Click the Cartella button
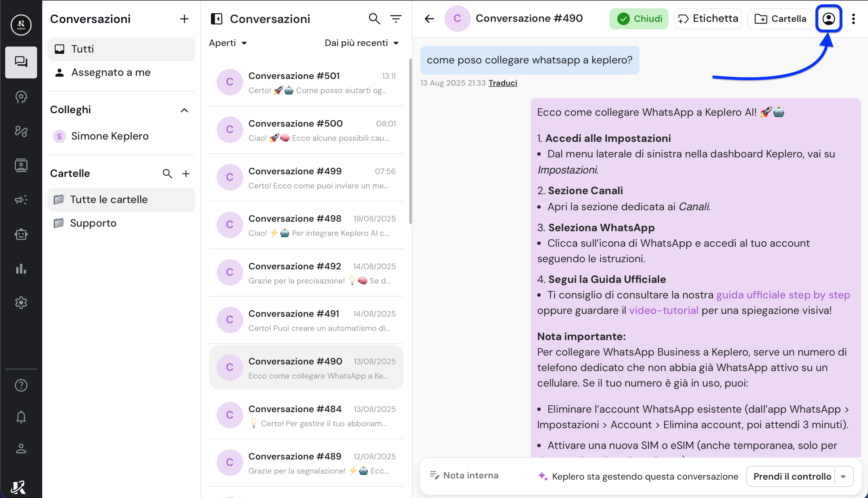Viewport: 868px width, 498px height. tap(779, 19)
